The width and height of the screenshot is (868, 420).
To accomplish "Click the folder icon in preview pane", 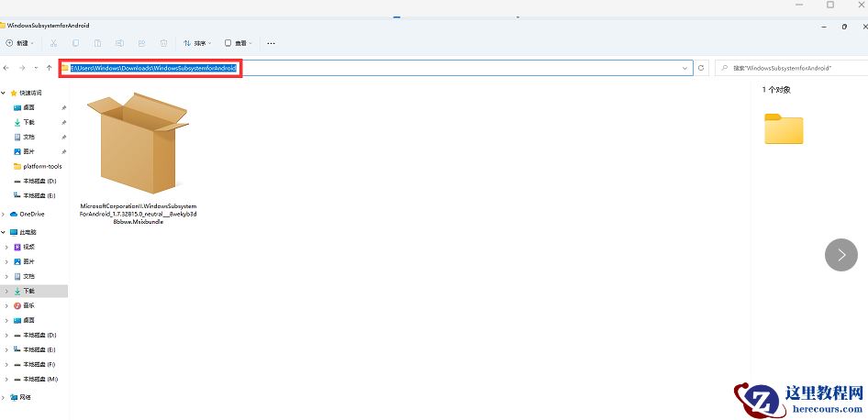I will click(784, 129).
